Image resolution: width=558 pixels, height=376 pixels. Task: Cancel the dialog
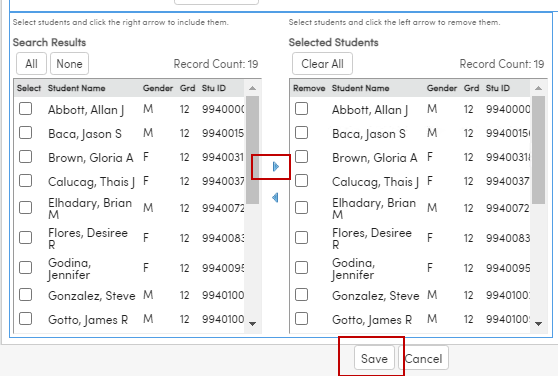(423, 358)
